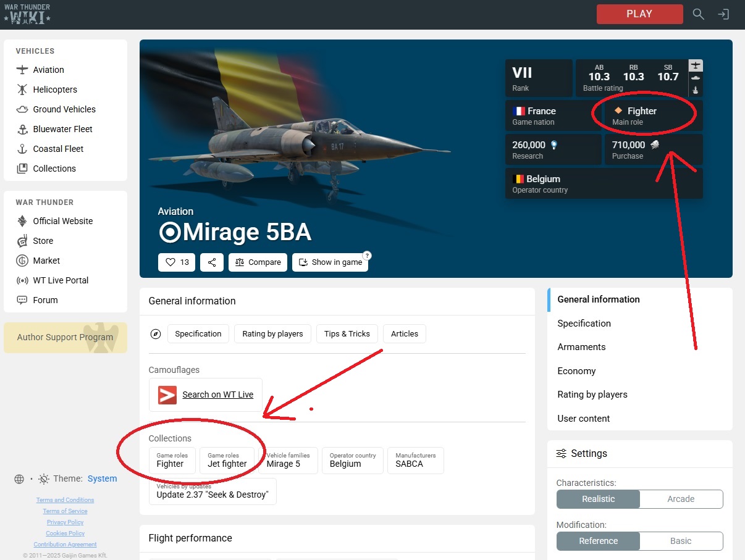Click the Compare button
The image size is (745, 560).
[258, 262]
